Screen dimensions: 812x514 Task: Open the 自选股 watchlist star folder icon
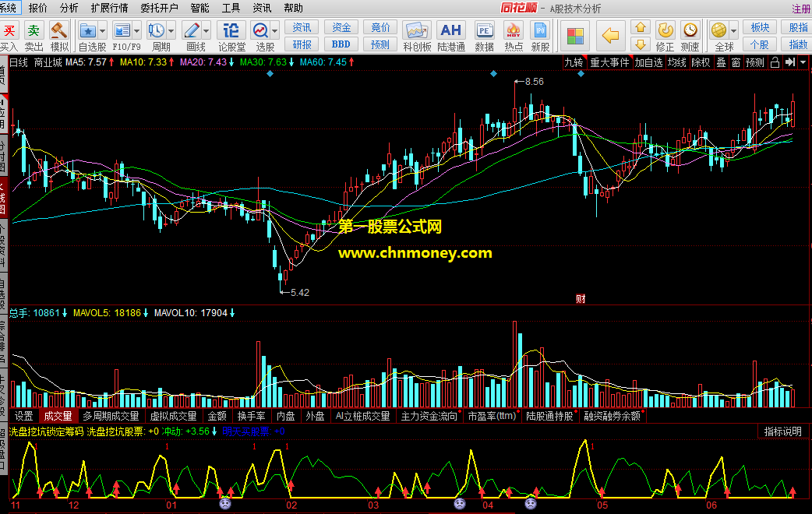point(87,31)
